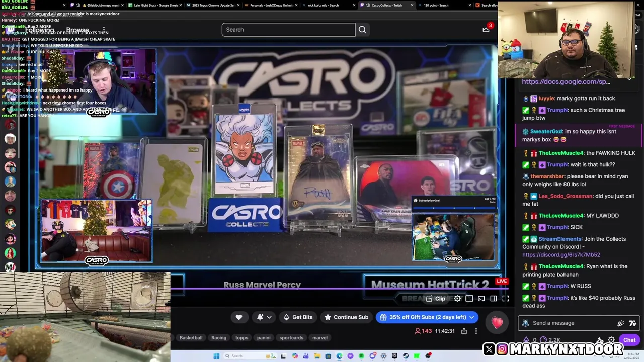Click SweaterGxd username in chat

click(x=546, y=131)
